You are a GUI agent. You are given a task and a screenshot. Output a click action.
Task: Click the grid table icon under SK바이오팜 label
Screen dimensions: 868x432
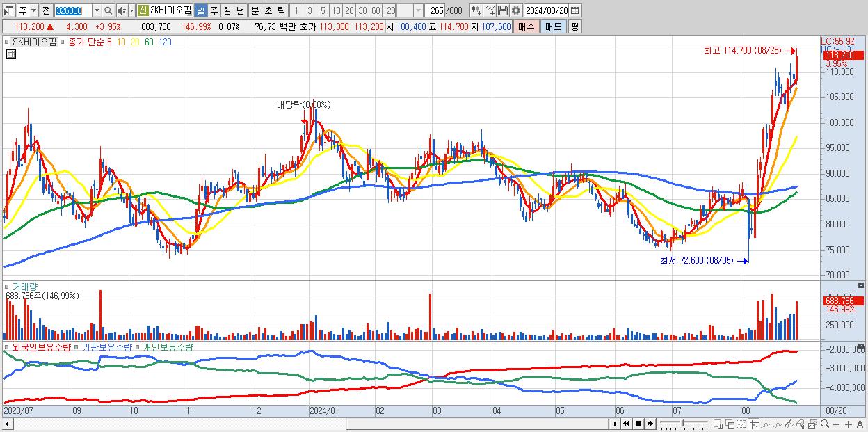click(x=11, y=54)
